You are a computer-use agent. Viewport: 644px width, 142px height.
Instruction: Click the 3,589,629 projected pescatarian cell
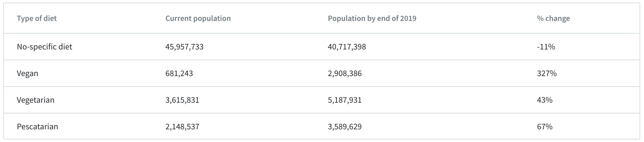click(x=344, y=127)
